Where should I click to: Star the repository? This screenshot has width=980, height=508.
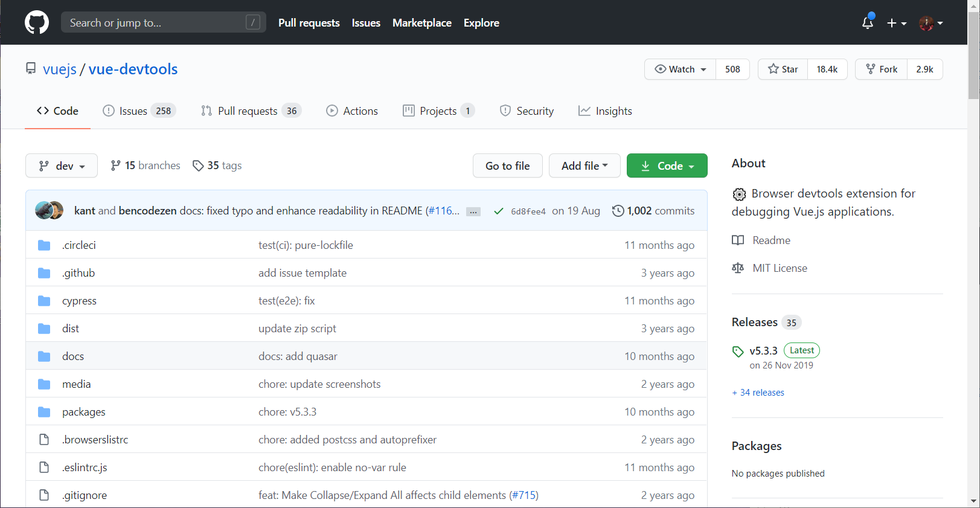[783, 69]
